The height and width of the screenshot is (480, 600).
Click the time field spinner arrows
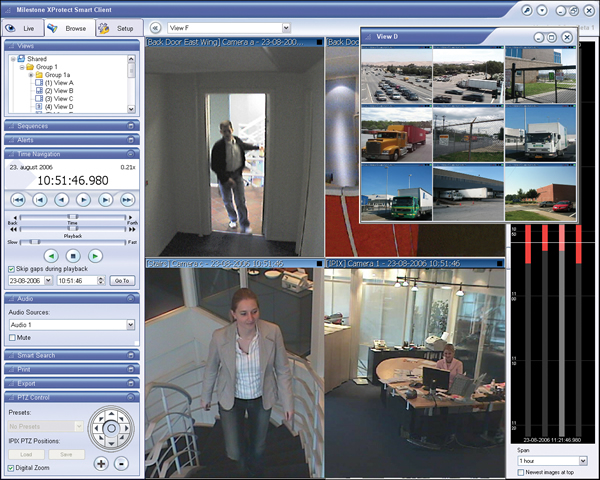101,281
